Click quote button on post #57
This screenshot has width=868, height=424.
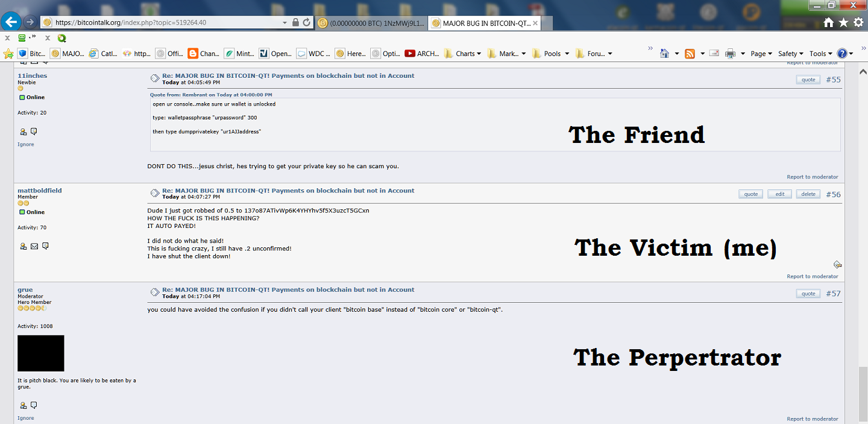point(808,294)
